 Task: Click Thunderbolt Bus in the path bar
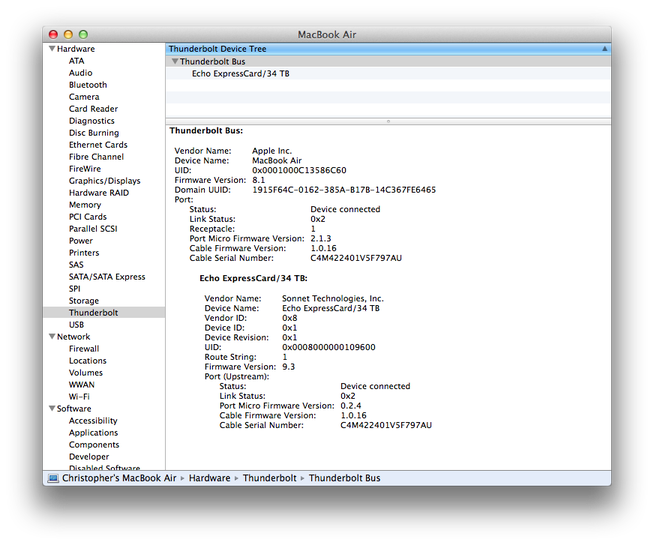point(345,478)
